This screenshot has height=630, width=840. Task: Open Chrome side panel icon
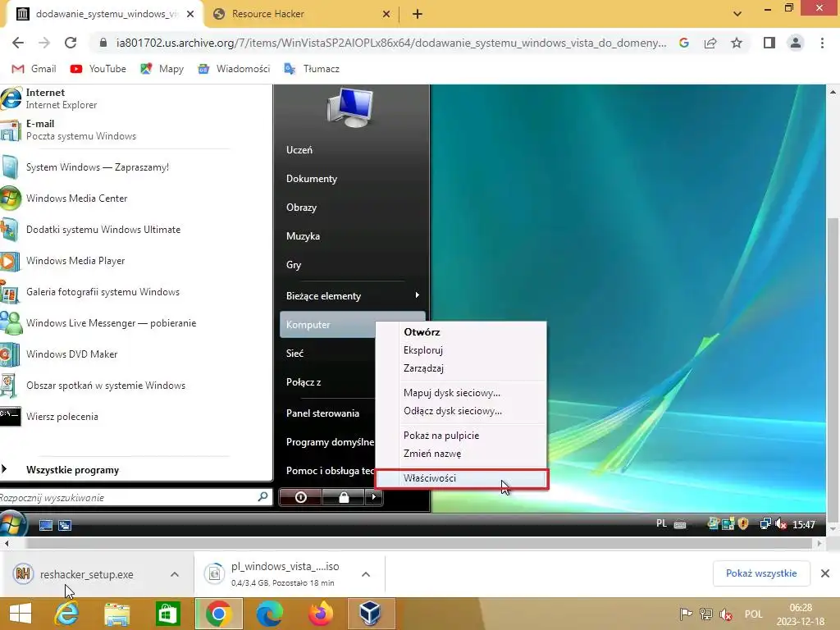(769, 43)
